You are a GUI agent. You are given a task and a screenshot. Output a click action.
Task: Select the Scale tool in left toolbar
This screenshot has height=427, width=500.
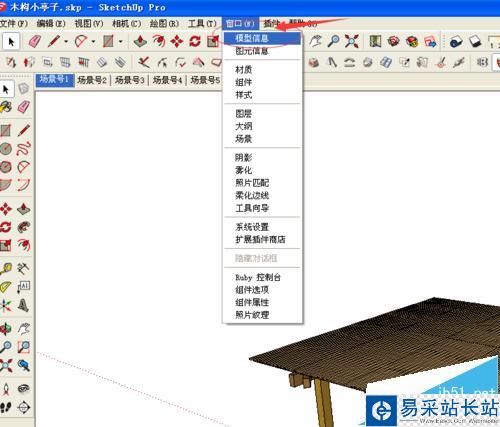[x=6, y=246]
